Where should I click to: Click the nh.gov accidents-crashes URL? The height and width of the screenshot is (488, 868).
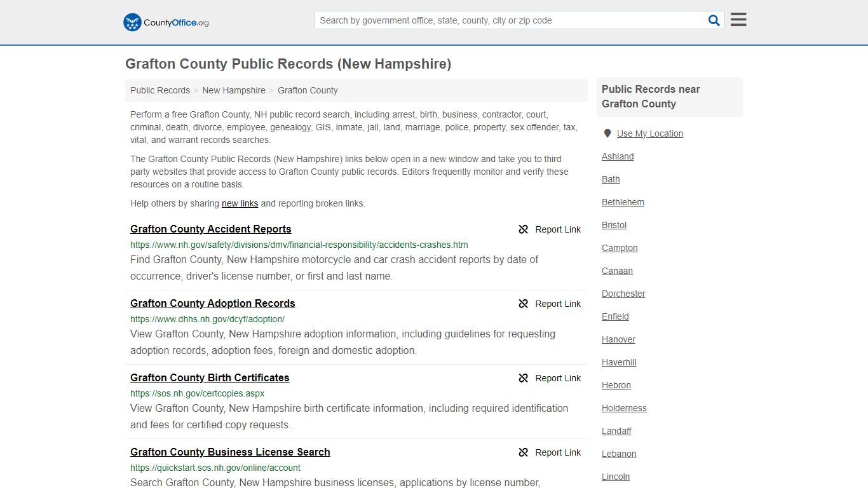(x=299, y=245)
